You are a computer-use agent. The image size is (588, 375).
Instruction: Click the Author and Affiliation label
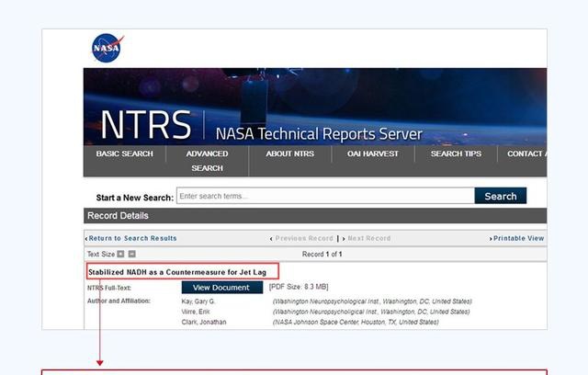[x=119, y=301]
